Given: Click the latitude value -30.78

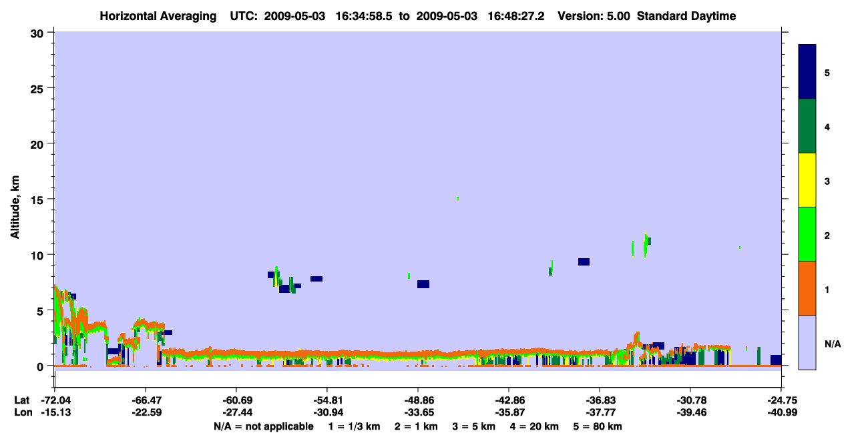Looking at the screenshot, I should click(x=690, y=400).
